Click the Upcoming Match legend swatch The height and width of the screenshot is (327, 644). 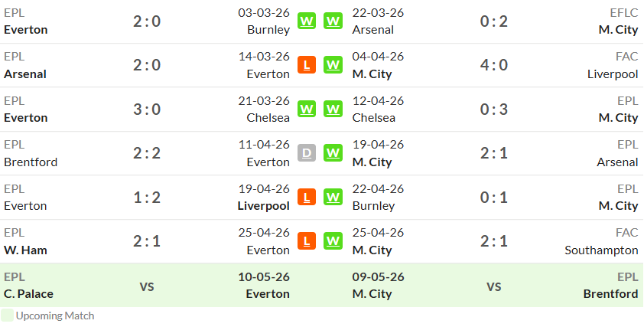click(7, 316)
